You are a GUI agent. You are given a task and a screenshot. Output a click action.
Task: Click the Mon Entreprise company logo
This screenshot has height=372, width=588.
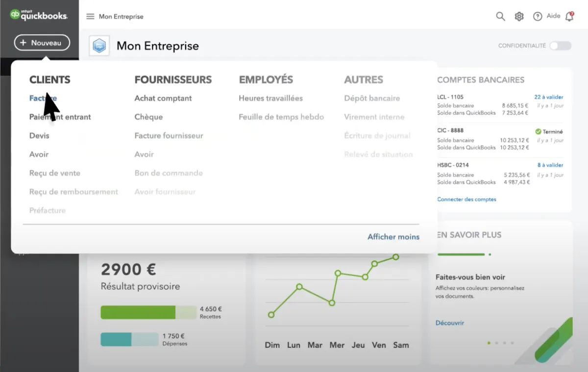[x=99, y=46]
